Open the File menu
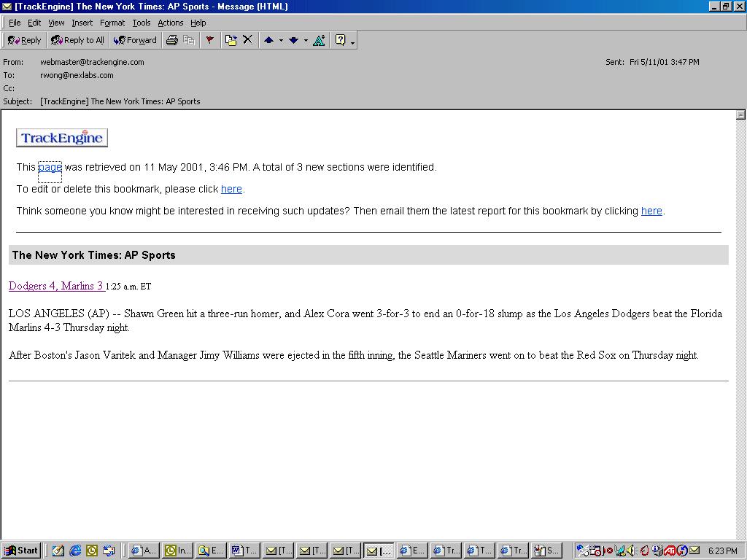The width and height of the screenshot is (747, 560). click(15, 23)
